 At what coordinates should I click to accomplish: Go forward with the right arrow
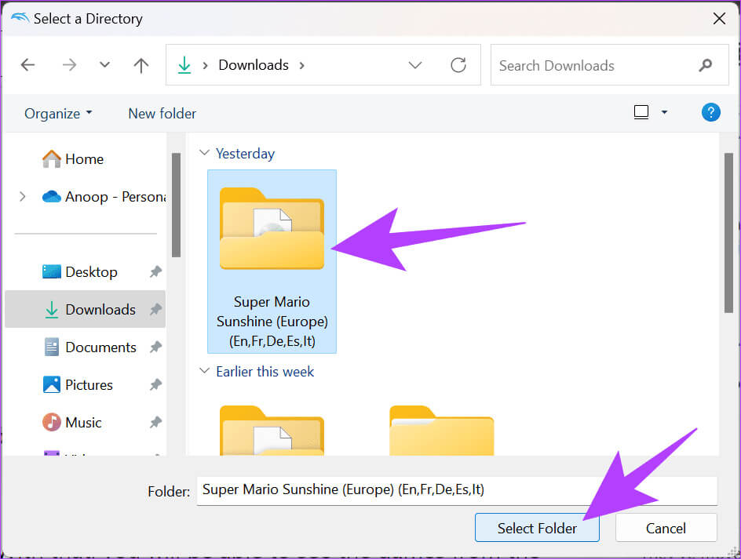[69, 64]
